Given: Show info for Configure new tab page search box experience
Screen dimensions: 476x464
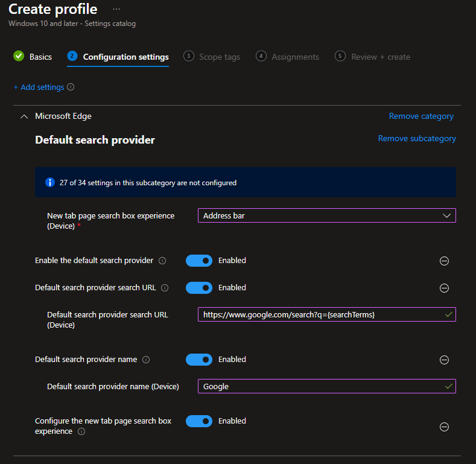Looking at the screenshot, I should (x=81, y=431).
